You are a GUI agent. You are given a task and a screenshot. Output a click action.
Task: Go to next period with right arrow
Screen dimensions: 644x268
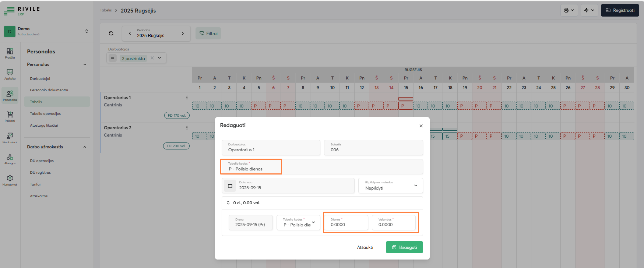click(183, 33)
